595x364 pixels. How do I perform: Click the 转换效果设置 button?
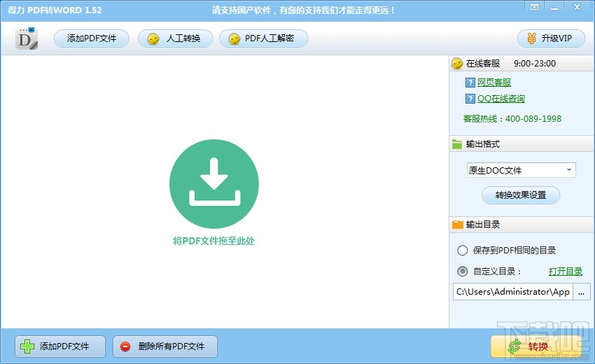(x=521, y=195)
